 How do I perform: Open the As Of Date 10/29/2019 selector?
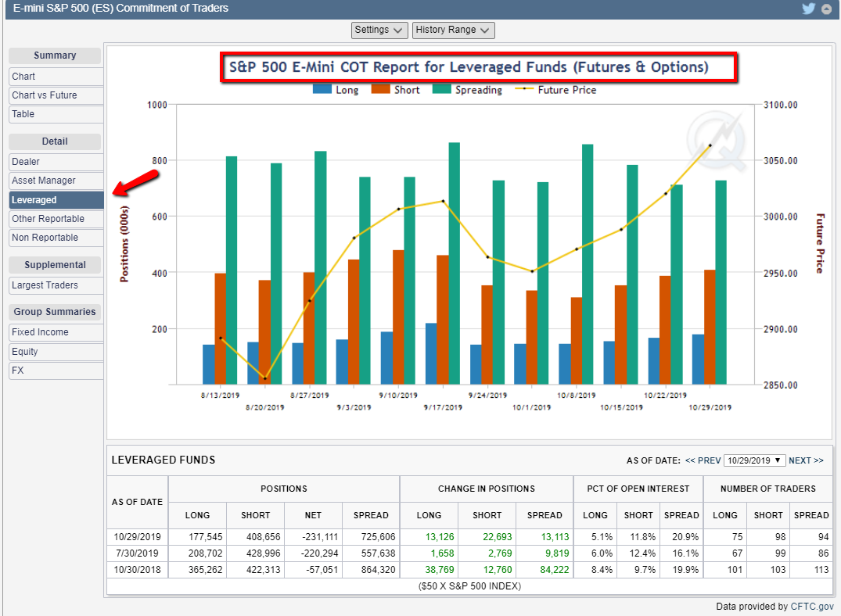click(x=754, y=460)
